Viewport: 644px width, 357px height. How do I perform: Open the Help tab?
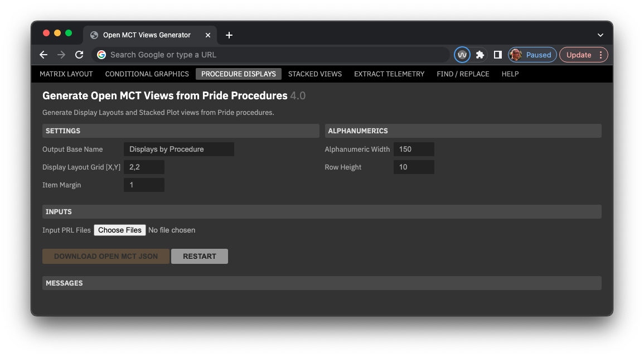pyautogui.click(x=510, y=74)
